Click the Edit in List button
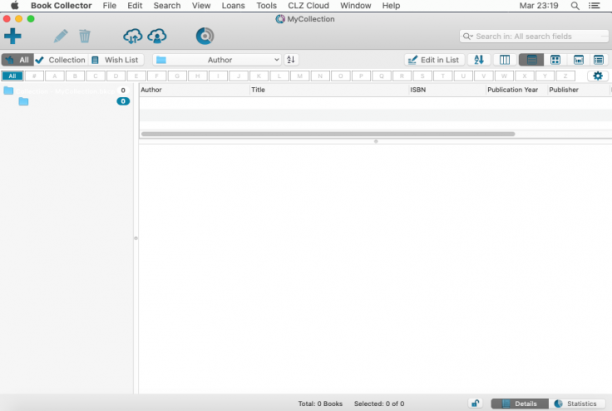612x411 pixels. [434, 60]
